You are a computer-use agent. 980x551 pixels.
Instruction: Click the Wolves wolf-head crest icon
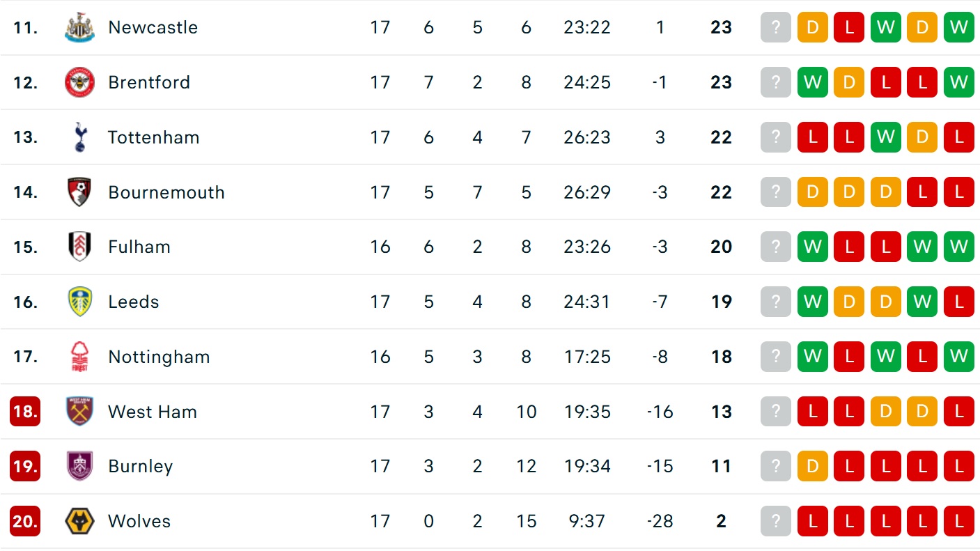click(x=79, y=521)
